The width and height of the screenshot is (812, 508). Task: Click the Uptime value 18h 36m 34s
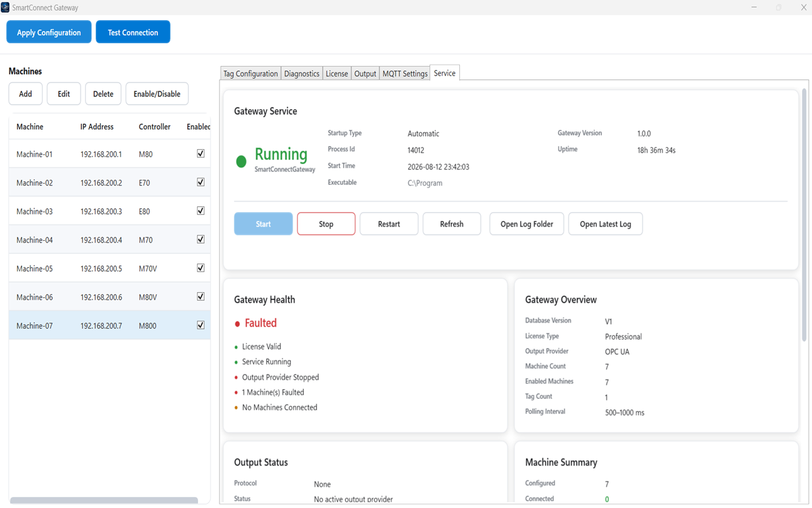click(x=656, y=150)
